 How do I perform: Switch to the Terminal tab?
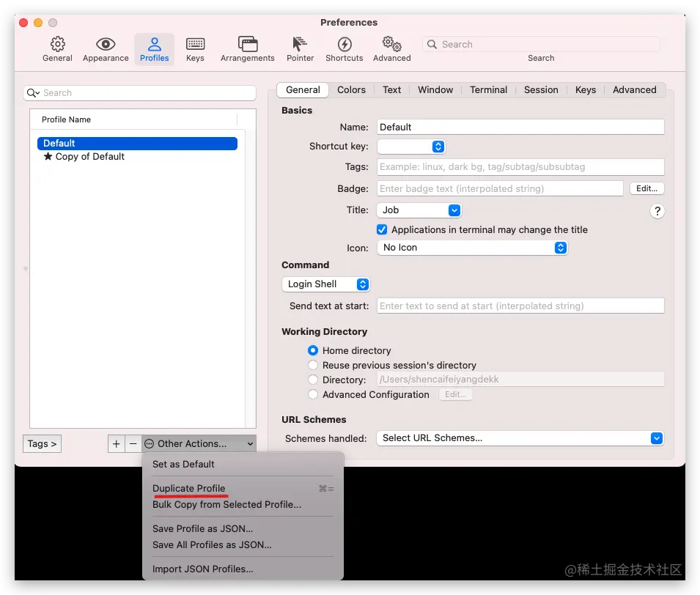488,89
